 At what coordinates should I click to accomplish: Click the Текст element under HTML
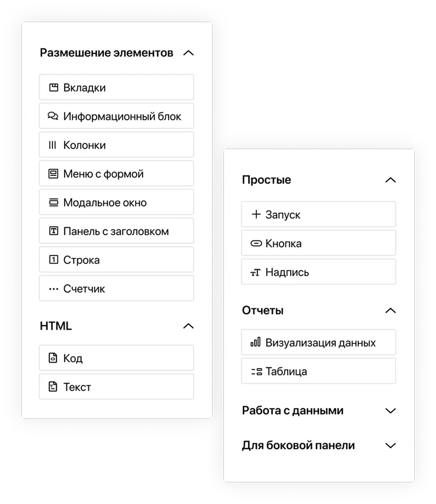pyautogui.click(x=116, y=386)
